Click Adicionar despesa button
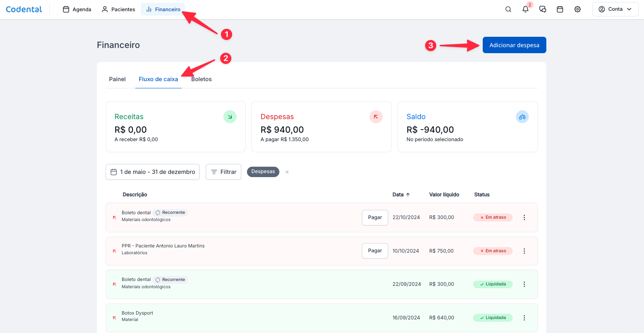 coord(514,45)
